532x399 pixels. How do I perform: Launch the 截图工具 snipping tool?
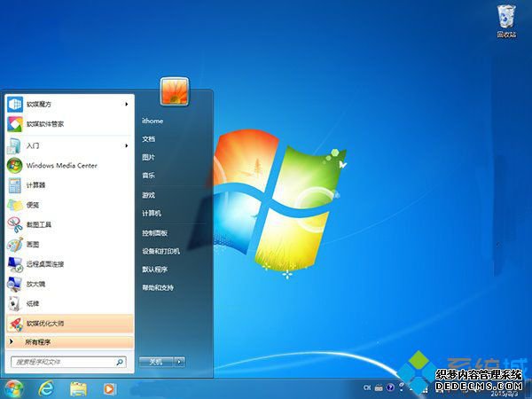(x=69, y=224)
